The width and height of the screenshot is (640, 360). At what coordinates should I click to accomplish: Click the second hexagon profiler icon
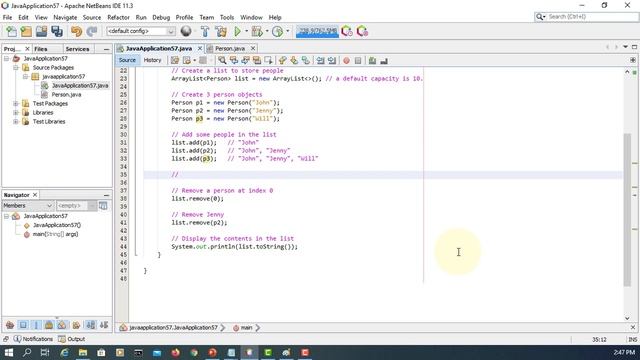pos(362,31)
